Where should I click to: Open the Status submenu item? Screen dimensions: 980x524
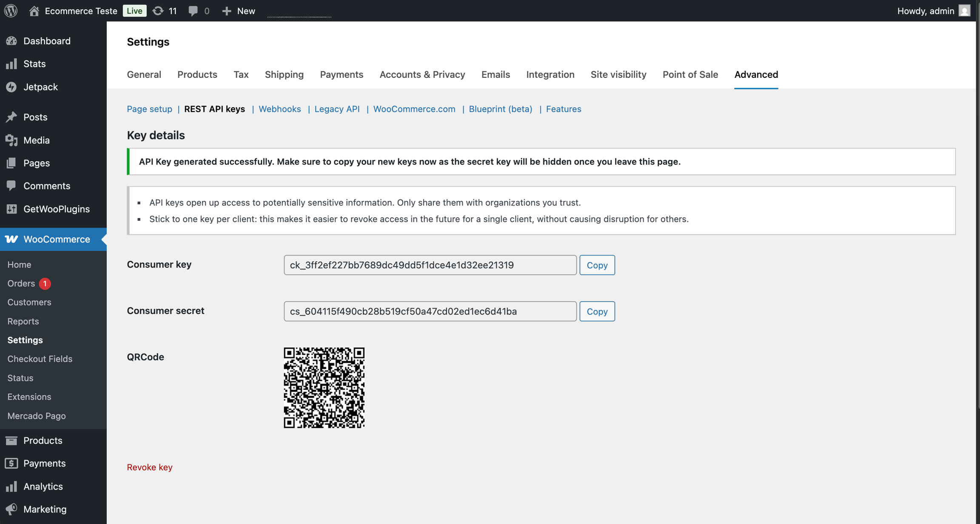[x=20, y=378]
